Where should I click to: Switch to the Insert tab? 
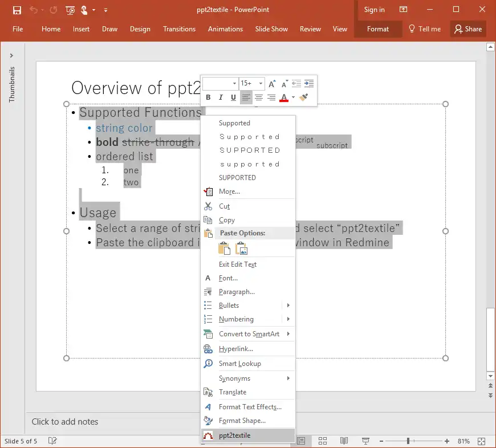point(81,28)
